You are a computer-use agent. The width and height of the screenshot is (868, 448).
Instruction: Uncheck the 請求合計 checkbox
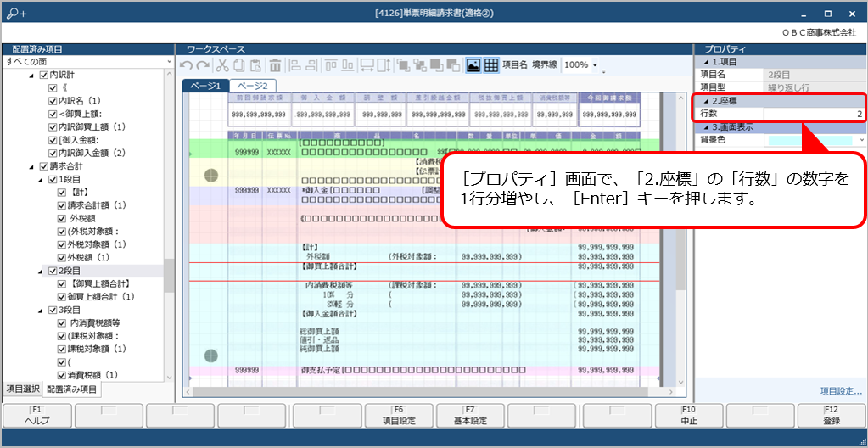click(x=44, y=166)
